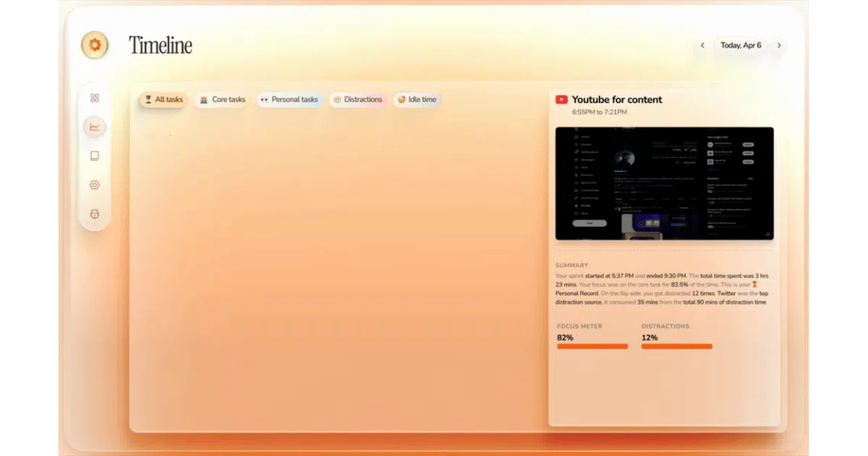Filter by Personal tasks
The image size is (868, 456).
coord(289,99)
